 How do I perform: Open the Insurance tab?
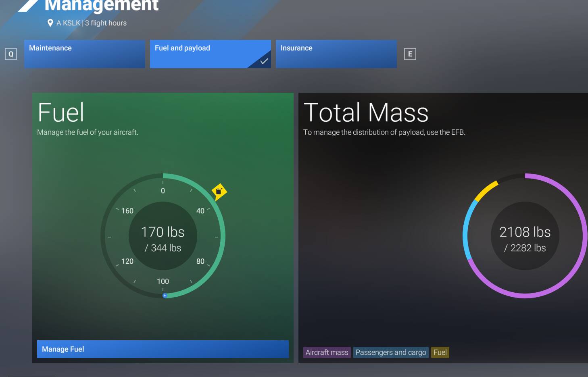[x=336, y=54]
